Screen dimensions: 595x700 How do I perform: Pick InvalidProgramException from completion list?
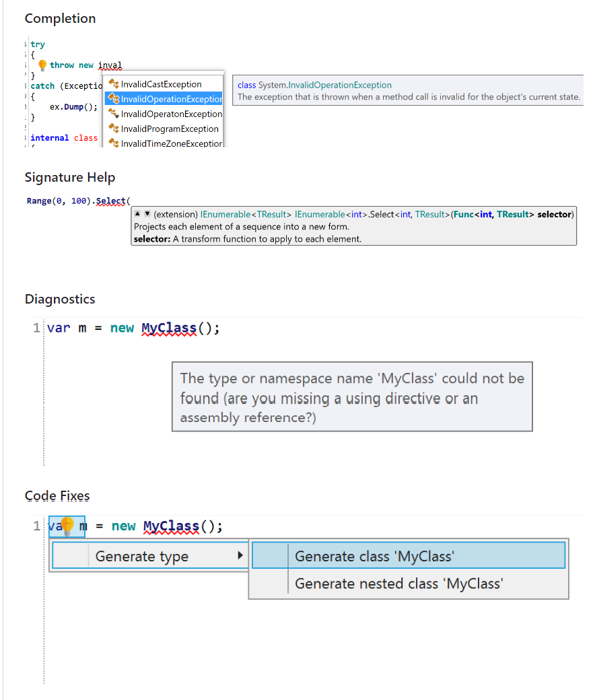(164, 129)
